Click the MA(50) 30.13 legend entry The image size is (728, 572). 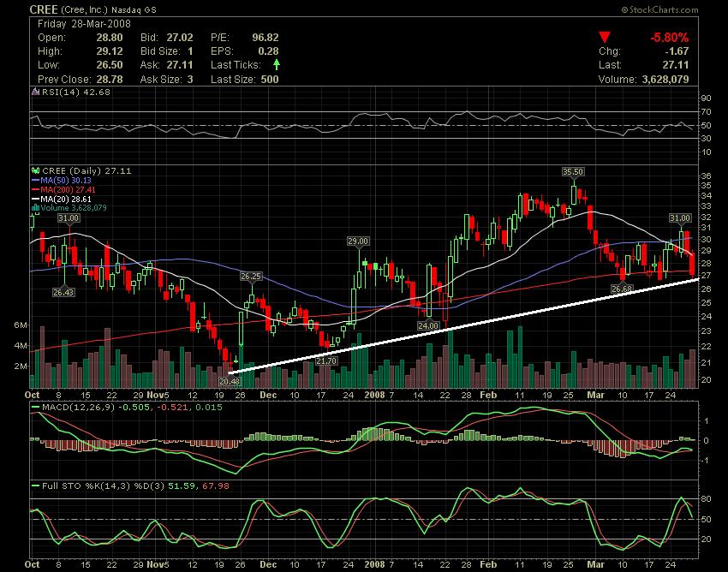(65, 180)
